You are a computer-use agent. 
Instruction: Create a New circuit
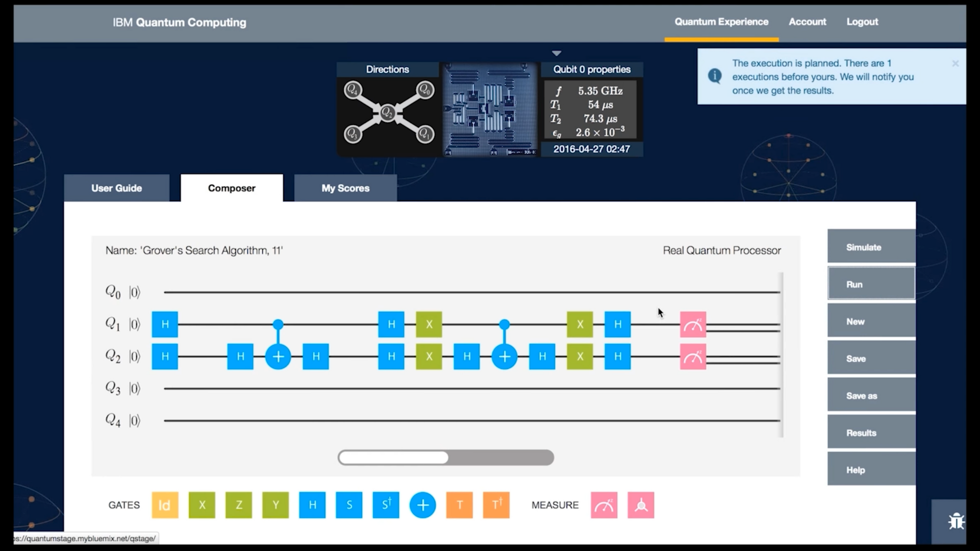pyautogui.click(x=871, y=320)
